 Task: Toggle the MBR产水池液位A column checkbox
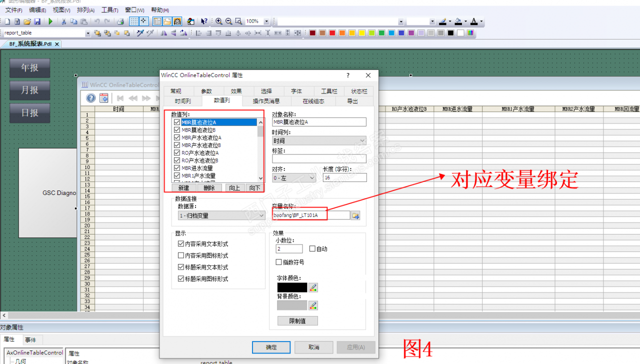click(x=176, y=137)
